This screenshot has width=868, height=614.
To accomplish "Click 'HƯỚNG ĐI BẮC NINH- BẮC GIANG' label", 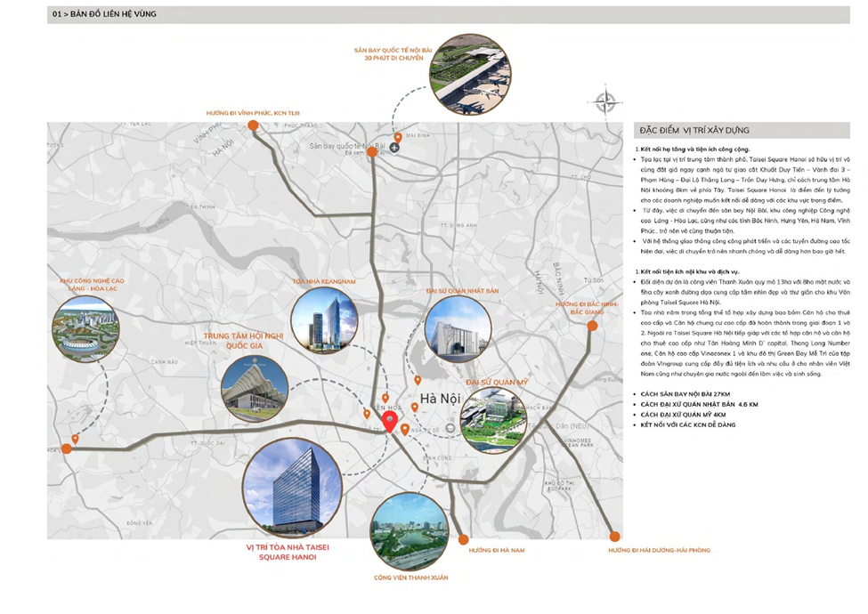I will click(x=587, y=308).
